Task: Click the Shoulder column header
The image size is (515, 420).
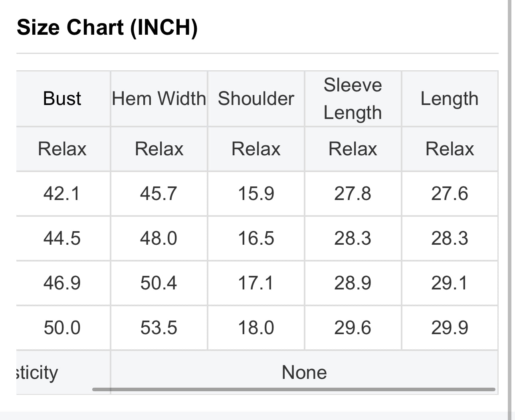Action: click(256, 99)
